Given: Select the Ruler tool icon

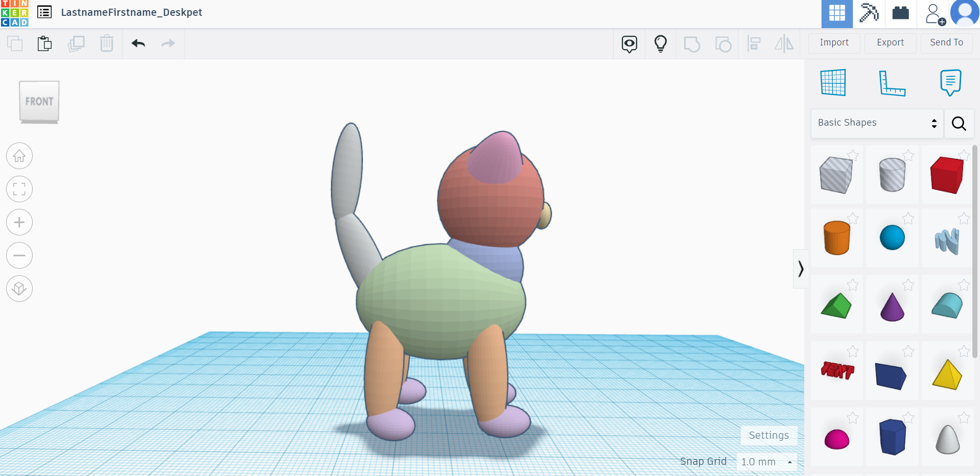Looking at the screenshot, I should click(892, 83).
